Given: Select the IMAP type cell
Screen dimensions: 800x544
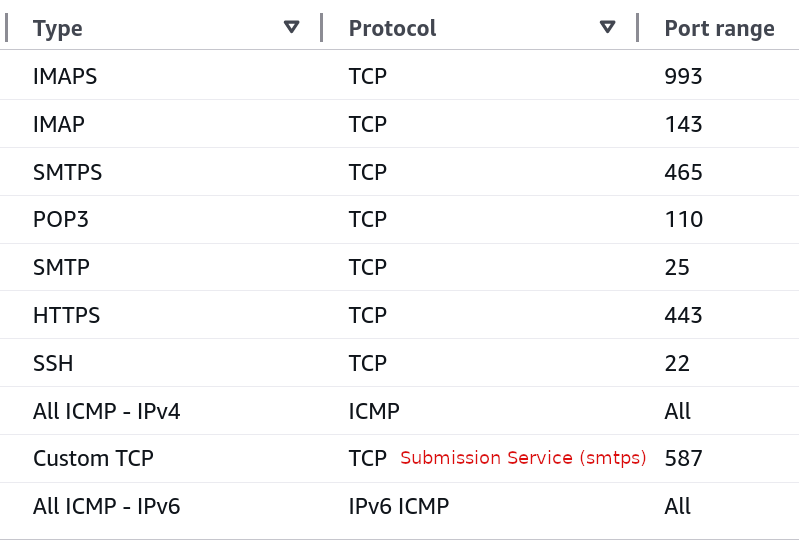Looking at the screenshot, I should (58, 124).
